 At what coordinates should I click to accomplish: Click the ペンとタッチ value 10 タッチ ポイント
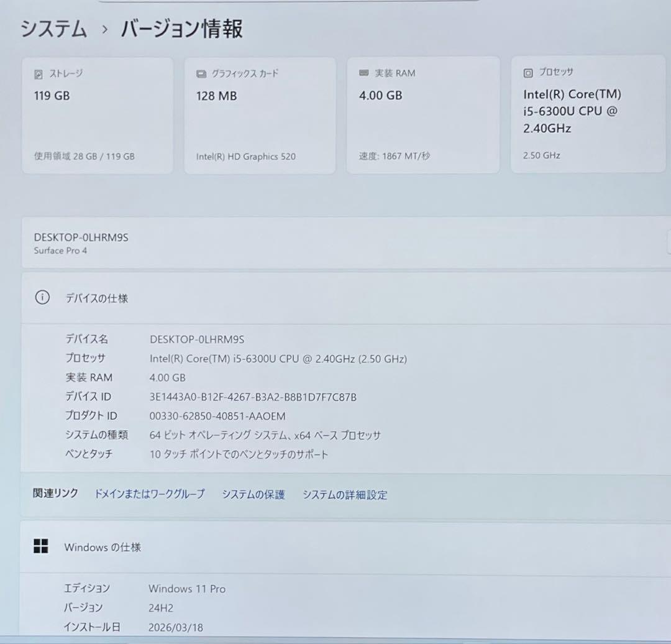click(x=239, y=454)
